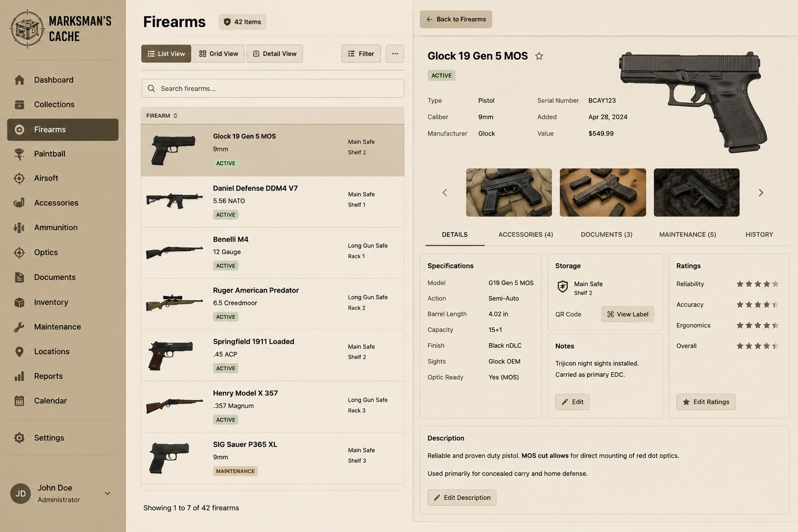Show next gallery photos arrow
This screenshot has width=798, height=532.
pos(761,193)
